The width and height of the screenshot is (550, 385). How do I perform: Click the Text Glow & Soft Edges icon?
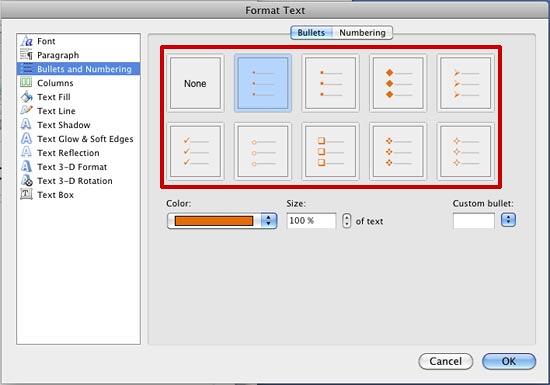pos(26,139)
